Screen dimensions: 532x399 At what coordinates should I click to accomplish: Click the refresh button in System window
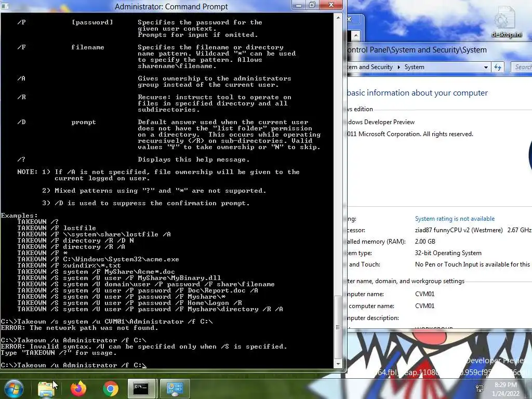pos(498,67)
